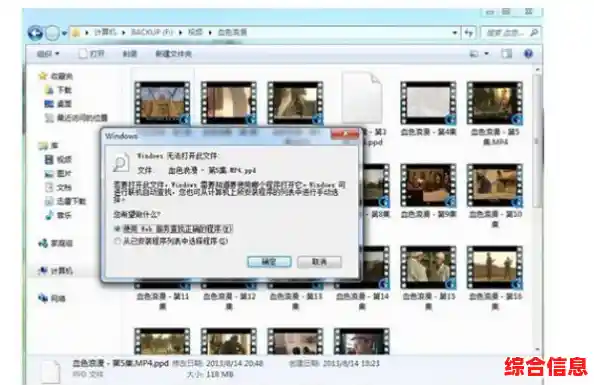The image size is (594, 385).
Task: Click the 血色浪漫 - 第14集 file label
Action: (x=362, y=301)
